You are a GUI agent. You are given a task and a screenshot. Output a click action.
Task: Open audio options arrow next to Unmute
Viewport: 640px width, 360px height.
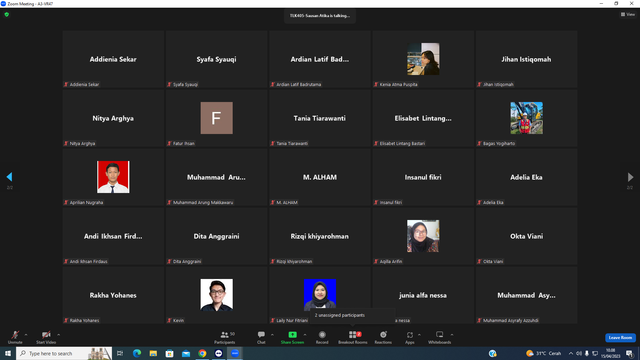coord(26,335)
